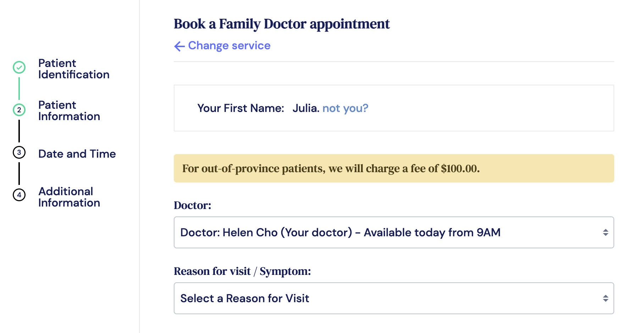Click the Change service link
The image size is (644, 333).
click(x=229, y=46)
